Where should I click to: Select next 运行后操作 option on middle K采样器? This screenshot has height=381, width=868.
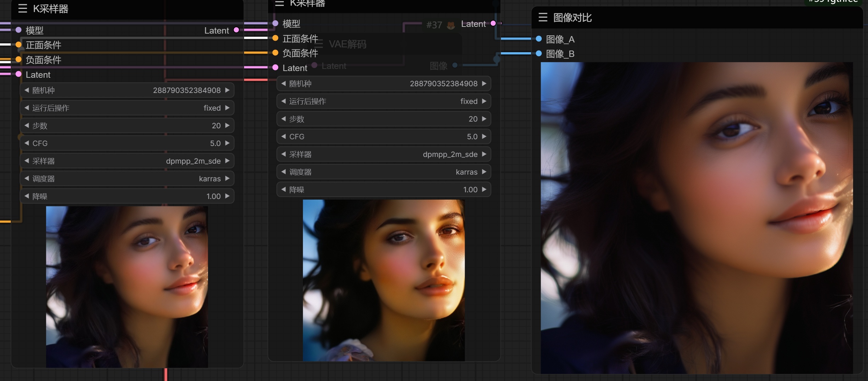(x=484, y=101)
